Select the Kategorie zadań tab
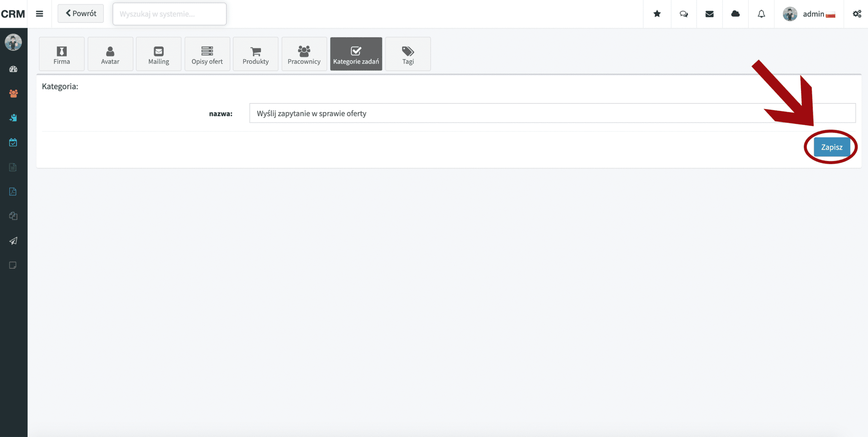This screenshot has height=437, width=868. tap(356, 54)
